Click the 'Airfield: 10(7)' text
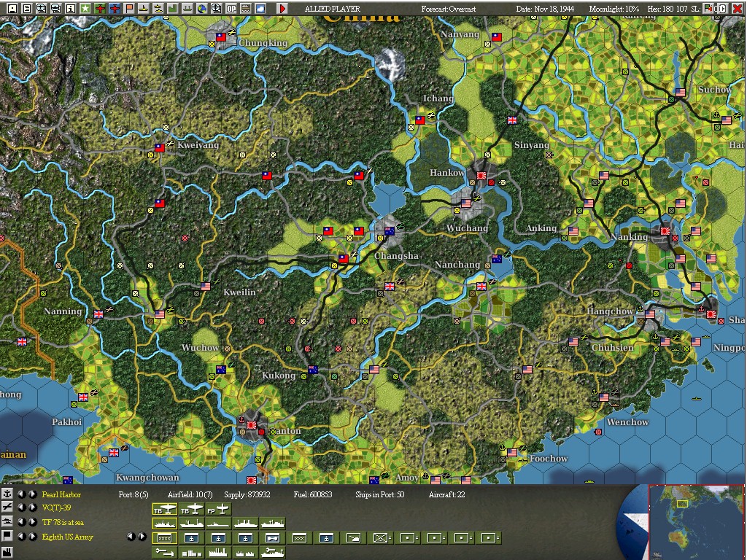The height and width of the screenshot is (560, 747). [x=190, y=494]
